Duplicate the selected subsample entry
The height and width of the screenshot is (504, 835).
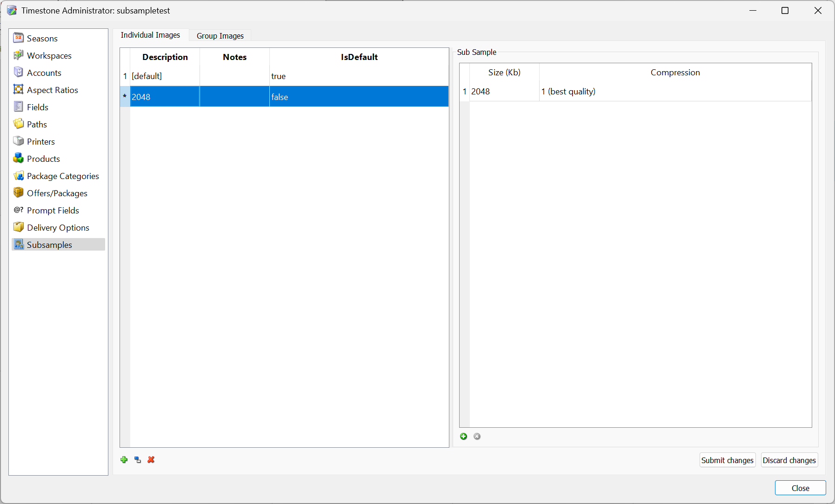138,460
